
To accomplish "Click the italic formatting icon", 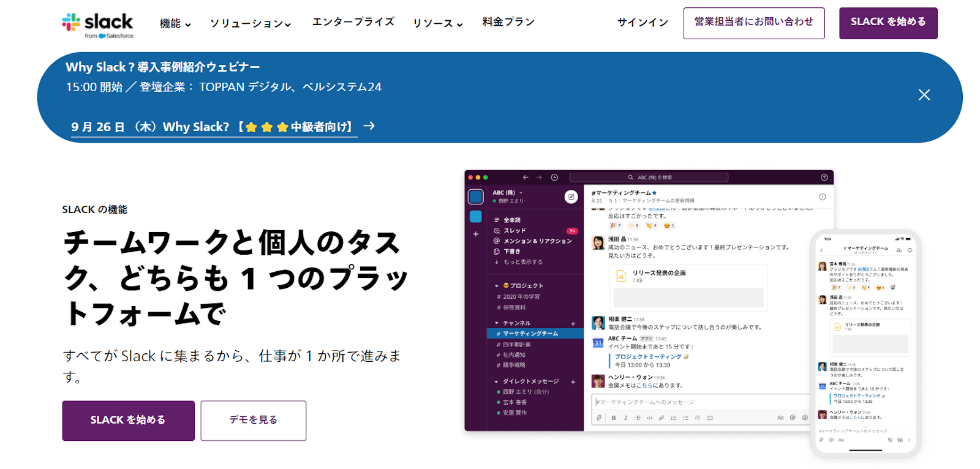I will pos(625,418).
